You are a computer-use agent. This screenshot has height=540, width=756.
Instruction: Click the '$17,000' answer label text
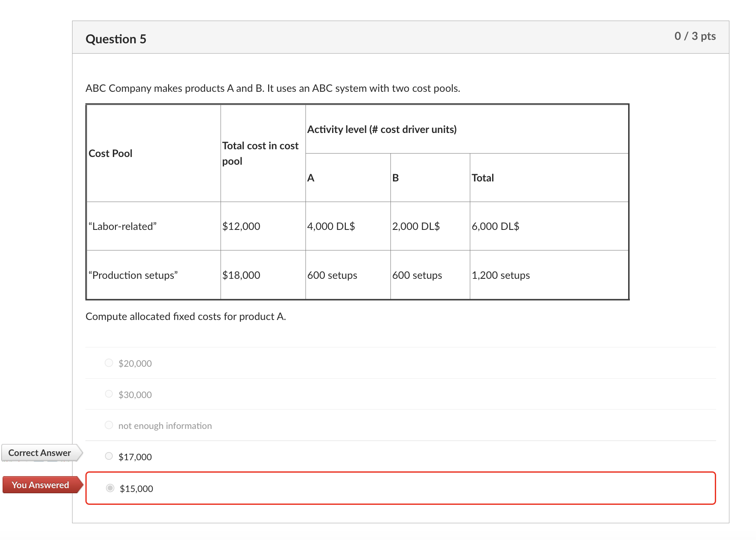point(135,457)
